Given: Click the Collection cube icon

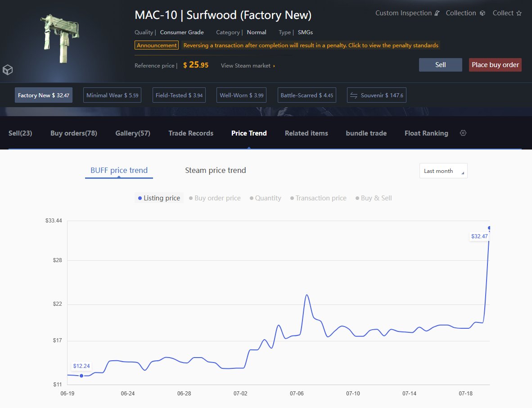Looking at the screenshot, I should click(482, 13).
